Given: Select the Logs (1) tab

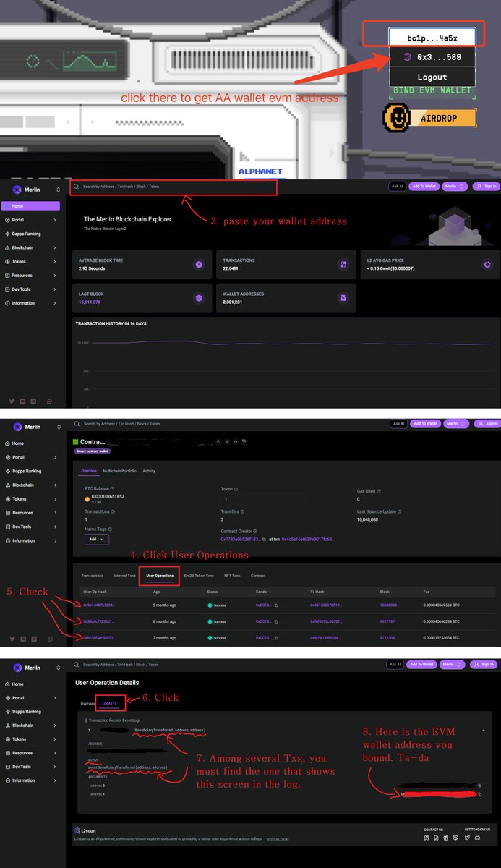Looking at the screenshot, I should (x=109, y=703).
